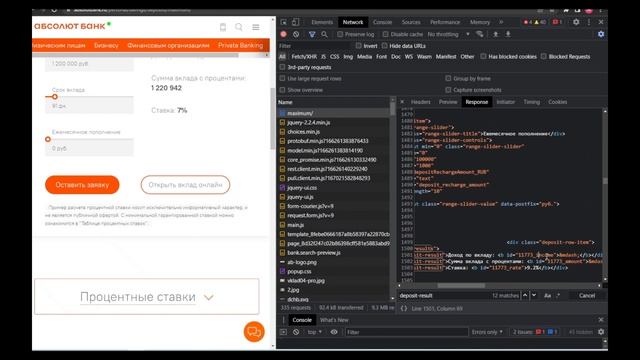Enable the Disable cache checkbox
Screen dimensions: 640x360
tap(385, 34)
